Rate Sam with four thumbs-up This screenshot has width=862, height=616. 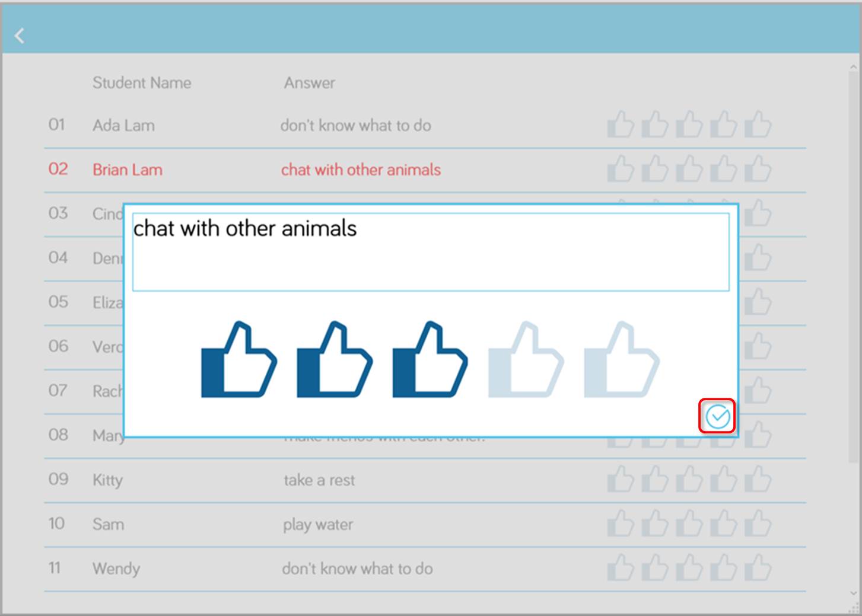pos(724,524)
